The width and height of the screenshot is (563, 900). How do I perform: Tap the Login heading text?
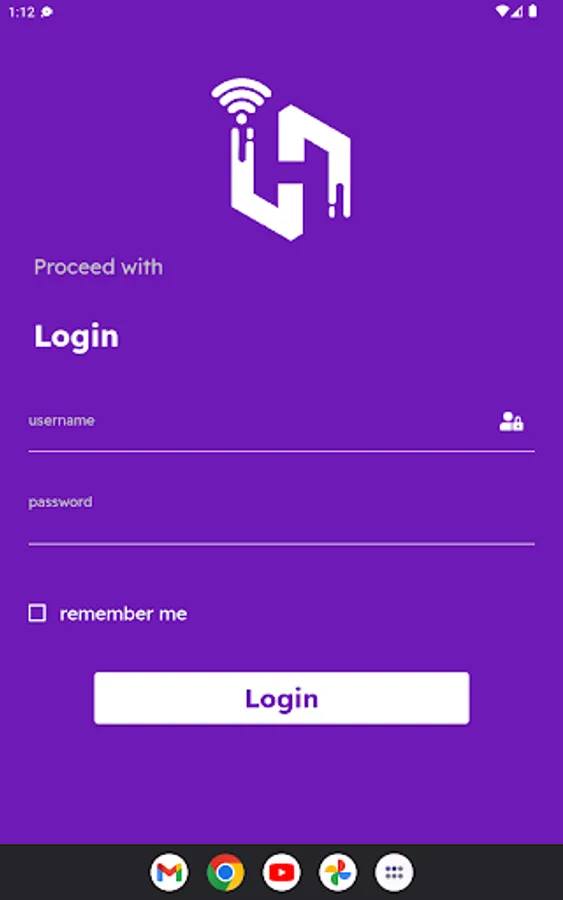coord(76,336)
